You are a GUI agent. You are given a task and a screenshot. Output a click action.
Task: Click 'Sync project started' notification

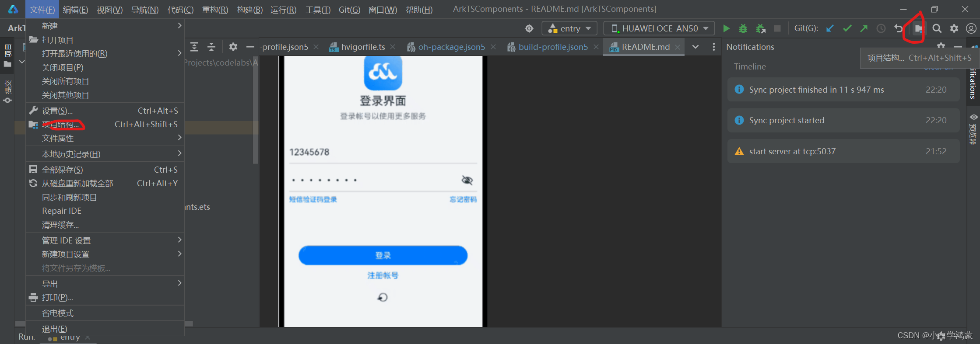(843, 121)
